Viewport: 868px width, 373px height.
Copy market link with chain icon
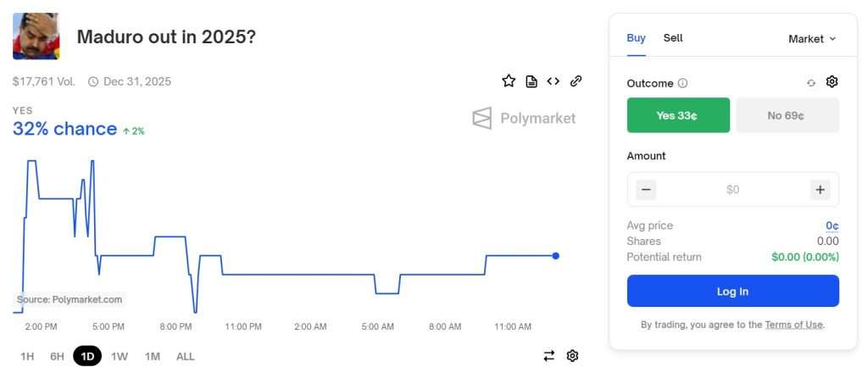click(x=576, y=81)
